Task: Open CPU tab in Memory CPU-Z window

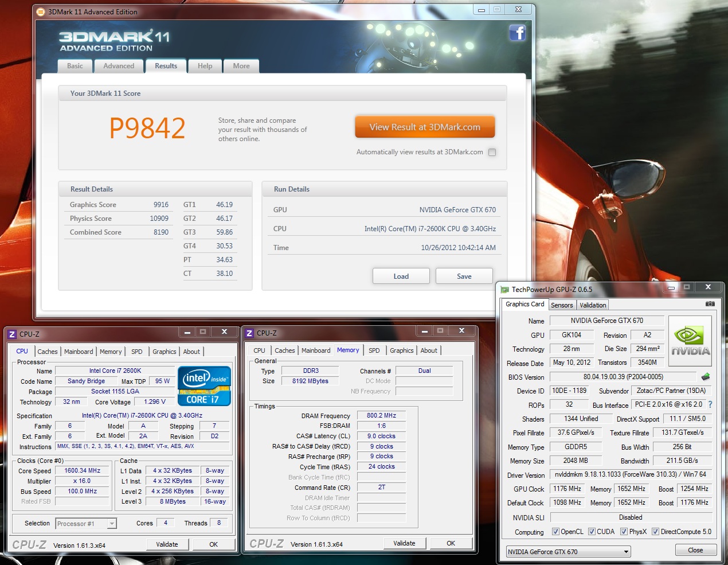Action: (x=259, y=350)
